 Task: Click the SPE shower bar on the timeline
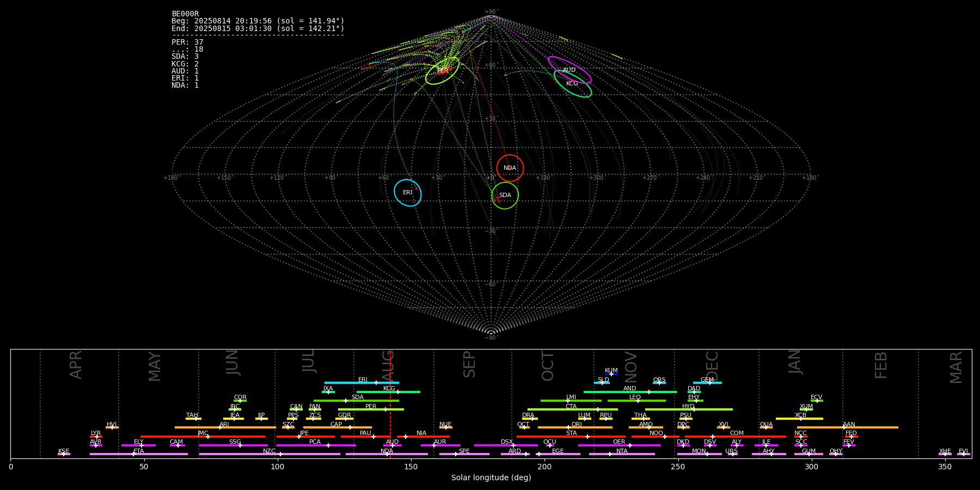464,454
